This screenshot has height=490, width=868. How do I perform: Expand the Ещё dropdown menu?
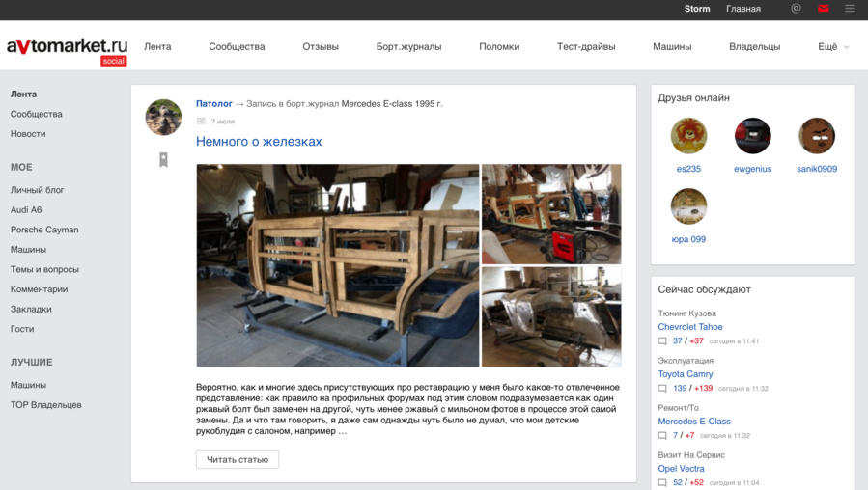pyautogui.click(x=833, y=47)
